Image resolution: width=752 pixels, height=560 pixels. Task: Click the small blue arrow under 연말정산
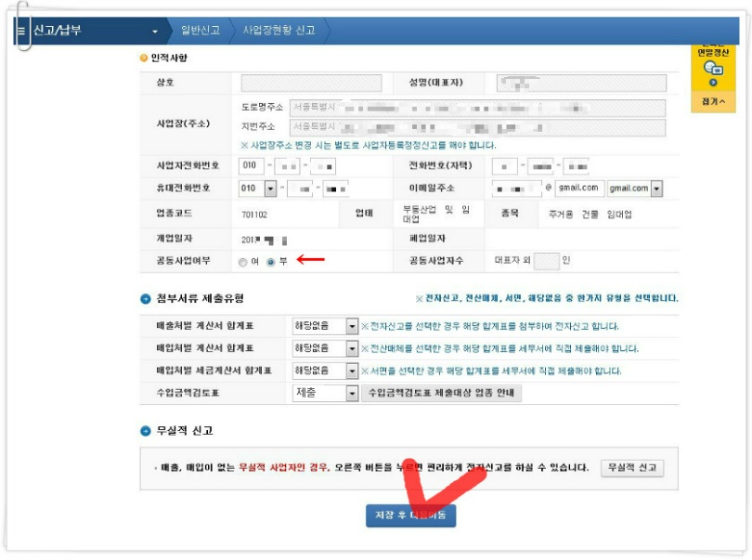point(713,83)
